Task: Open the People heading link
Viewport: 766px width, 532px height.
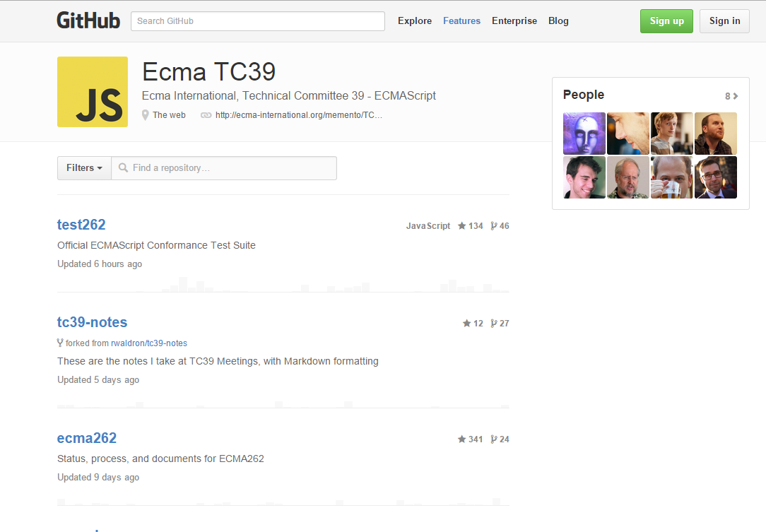Action: 583,95
